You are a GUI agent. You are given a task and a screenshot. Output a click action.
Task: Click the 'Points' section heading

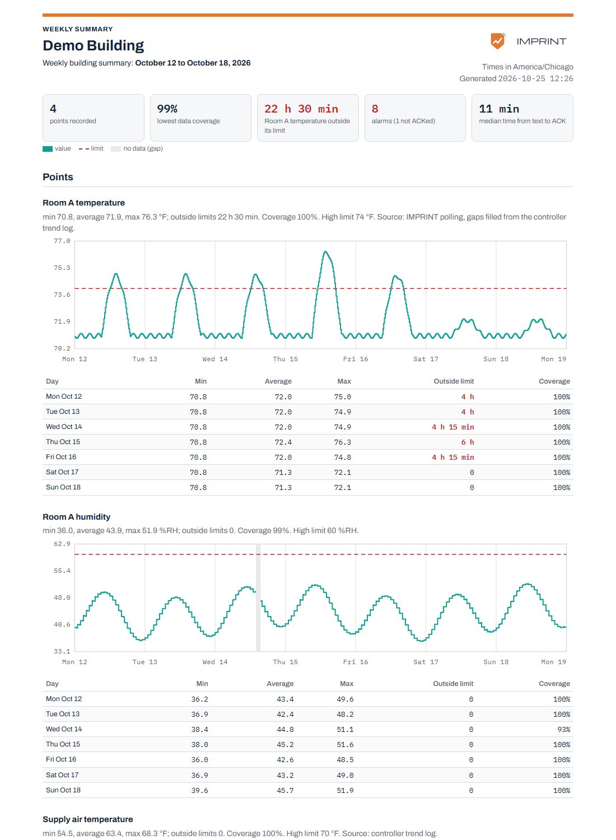[58, 177]
